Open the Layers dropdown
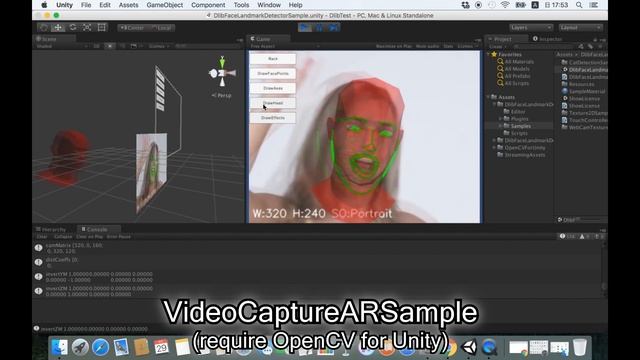The height and width of the screenshot is (360, 640). click(x=531, y=27)
